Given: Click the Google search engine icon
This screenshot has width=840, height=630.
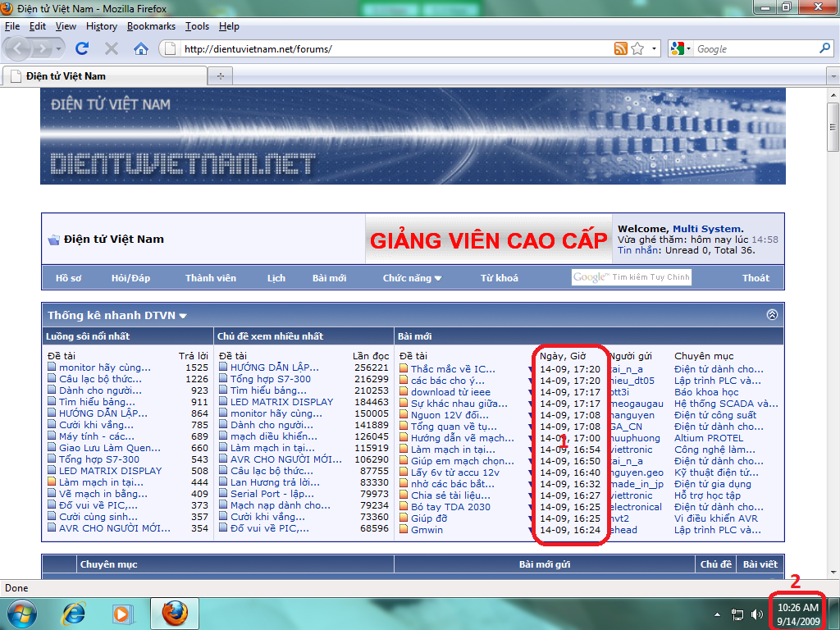Looking at the screenshot, I should pyautogui.click(x=677, y=48).
